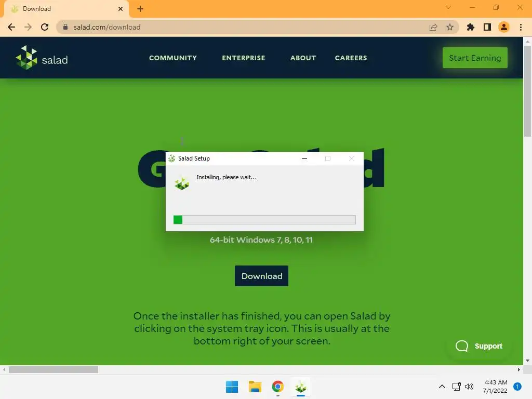Open the ENTERPRISE nav menu

pyautogui.click(x=244, y=58)
